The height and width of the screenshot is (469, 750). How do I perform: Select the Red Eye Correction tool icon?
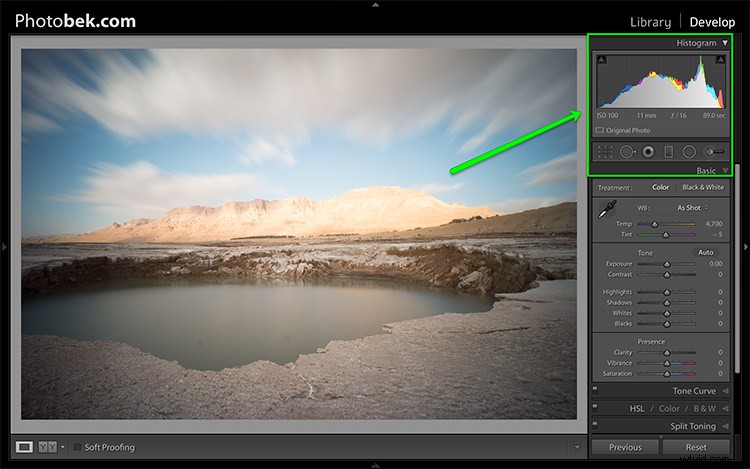click(x=648, y=152)
